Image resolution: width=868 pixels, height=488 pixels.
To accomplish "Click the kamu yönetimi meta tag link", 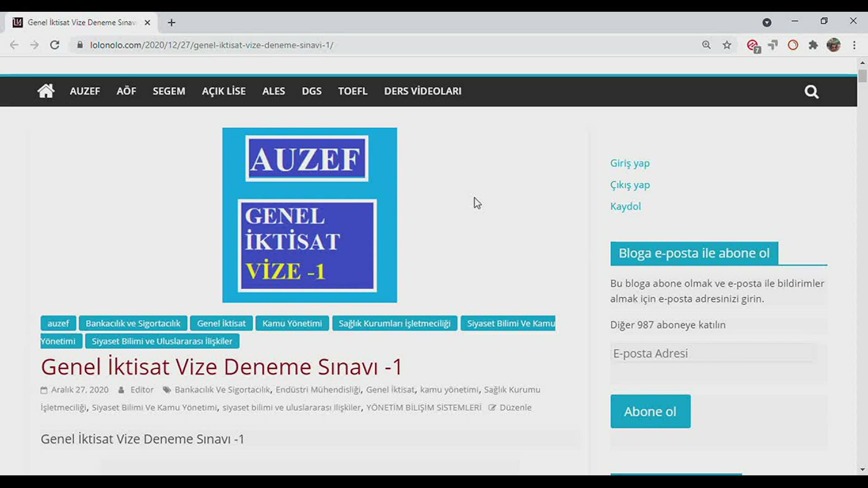I will coord(449,390).
